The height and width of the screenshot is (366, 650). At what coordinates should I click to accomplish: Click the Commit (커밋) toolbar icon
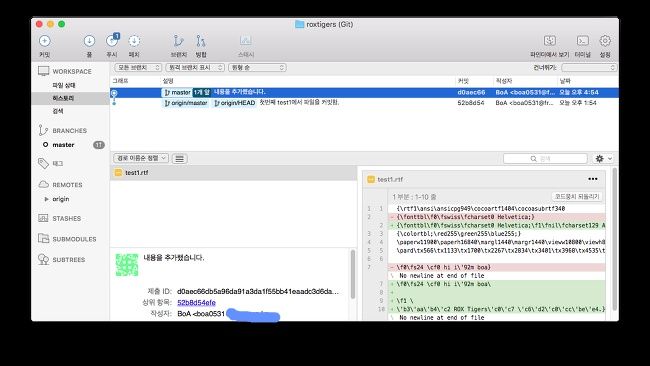coord(44,41)
